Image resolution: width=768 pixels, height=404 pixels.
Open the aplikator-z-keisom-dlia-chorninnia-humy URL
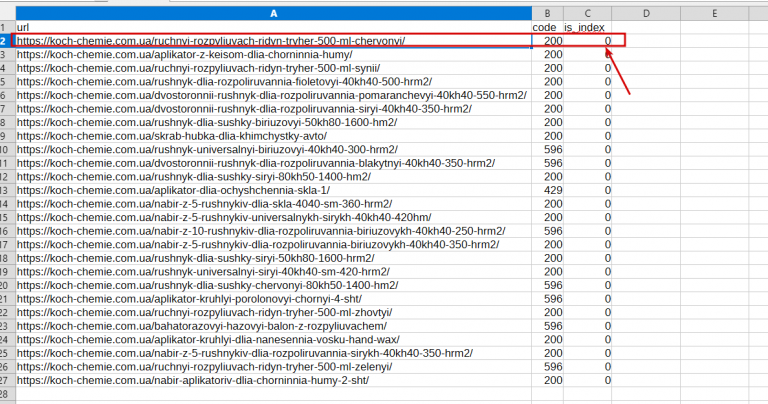(x=185, y=54)
